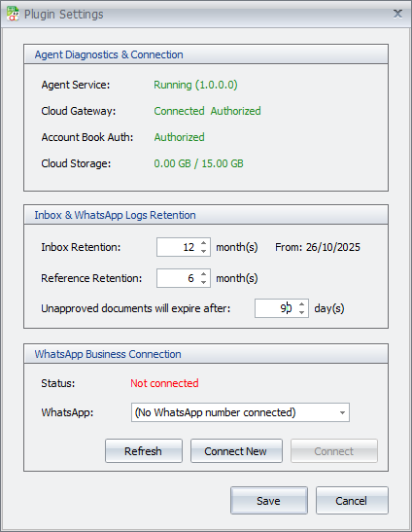Increase Inbox Retention months with up arrow
Screen dimensions: 412x532
pos(203,243)
